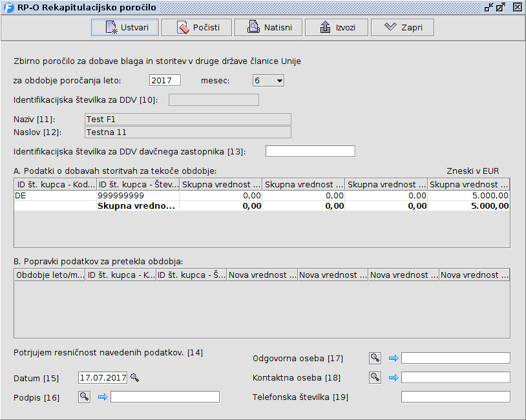The height and width of the screenshot is (420, 526).
Task: Click the leto year input field
Action: 165,81
